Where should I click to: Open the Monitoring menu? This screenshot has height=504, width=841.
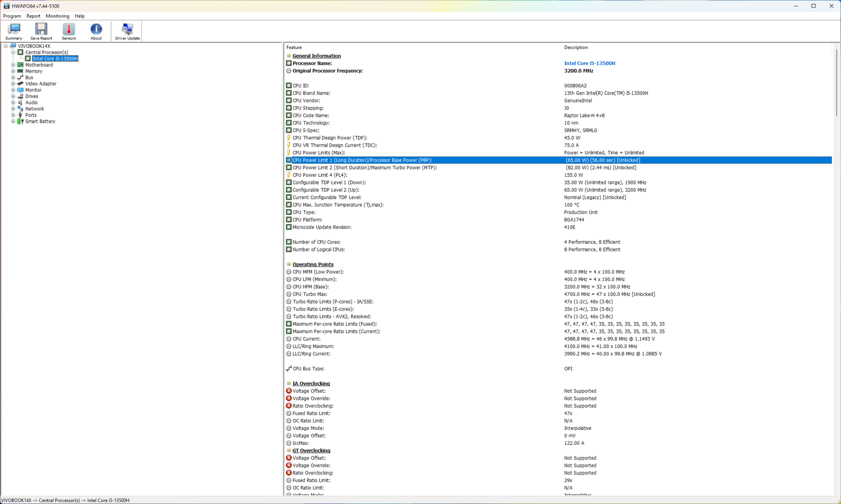coord(57,16)
